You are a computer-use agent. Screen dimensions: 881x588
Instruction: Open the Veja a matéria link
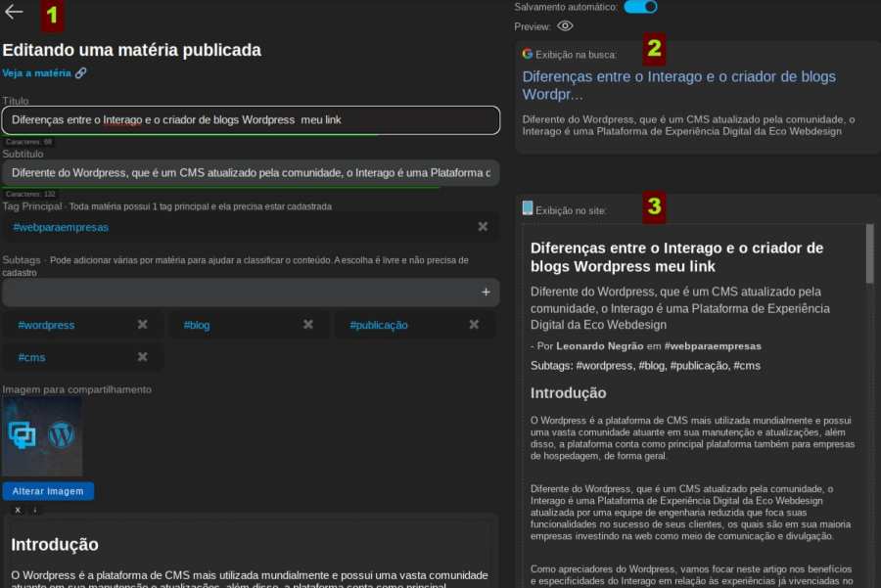(36, 73)
